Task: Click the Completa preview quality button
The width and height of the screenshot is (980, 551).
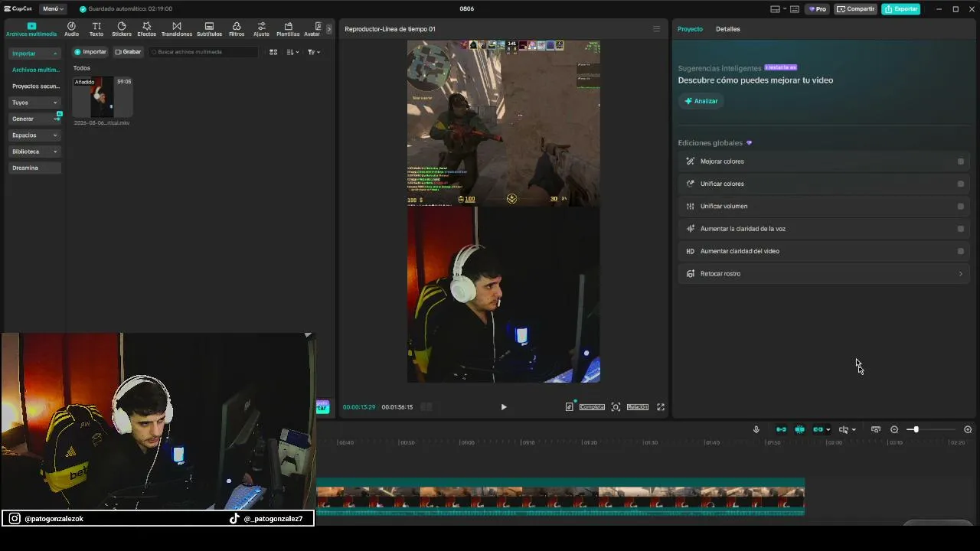Action: pos(592,407)
